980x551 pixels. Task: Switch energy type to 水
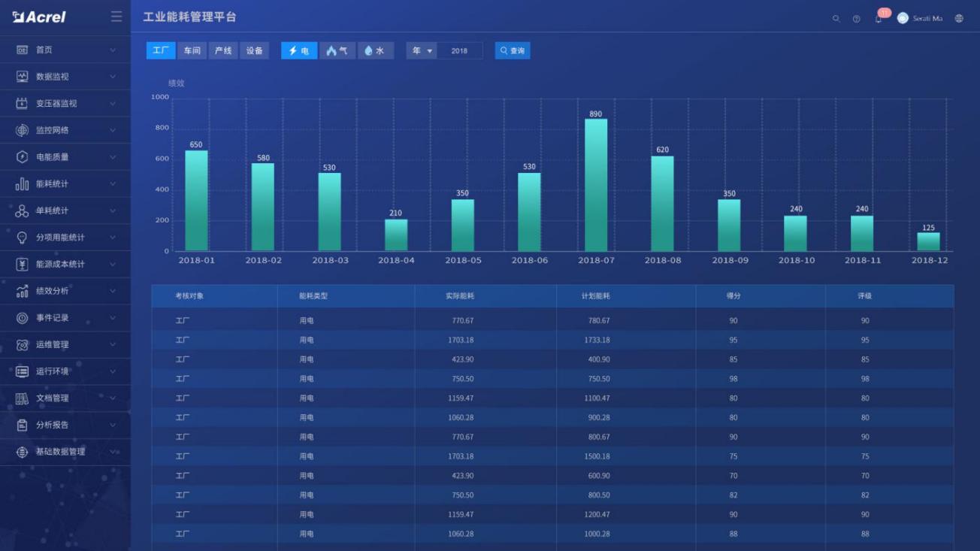point(374,50)
